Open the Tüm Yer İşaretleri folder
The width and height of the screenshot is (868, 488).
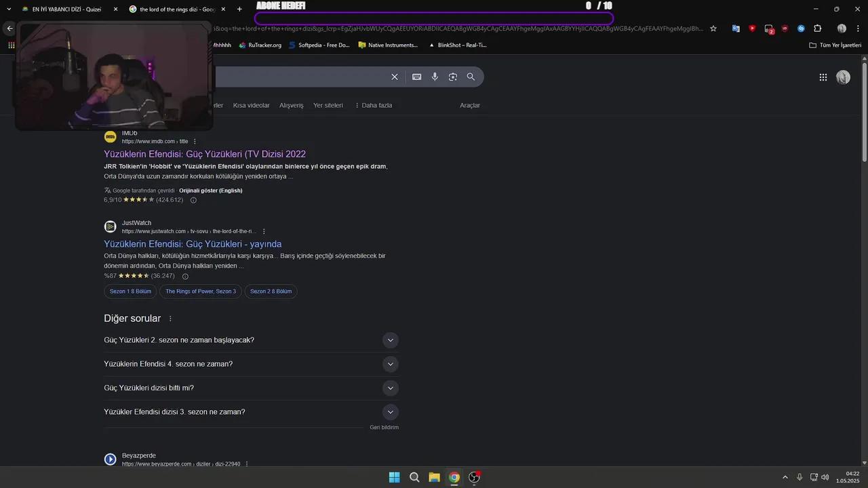835,45
